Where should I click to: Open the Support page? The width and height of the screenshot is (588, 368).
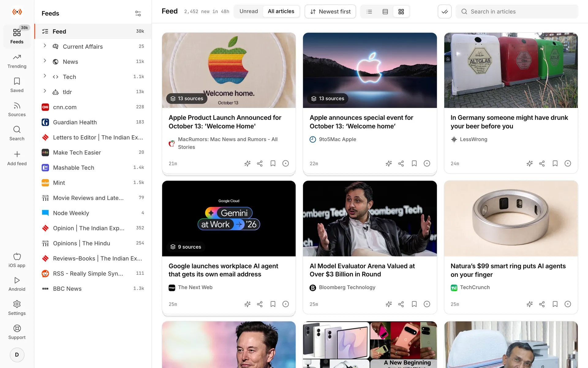coord(17,332)
